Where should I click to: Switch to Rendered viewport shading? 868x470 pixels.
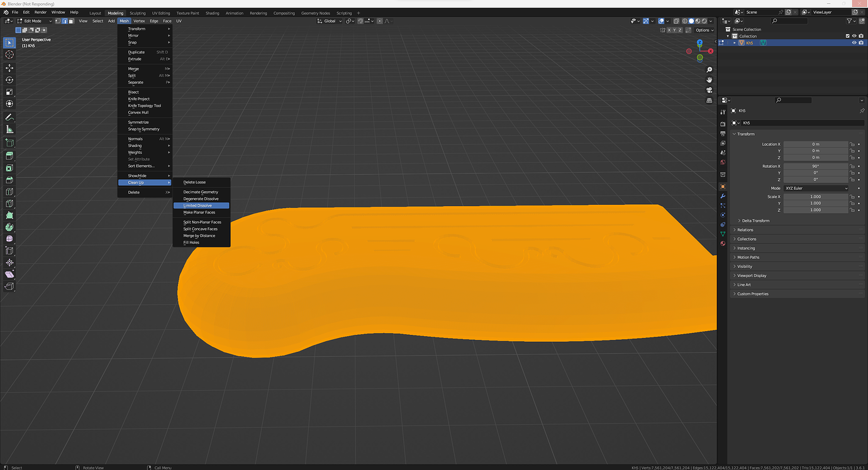pyautogui.click(x=704, y=21)
